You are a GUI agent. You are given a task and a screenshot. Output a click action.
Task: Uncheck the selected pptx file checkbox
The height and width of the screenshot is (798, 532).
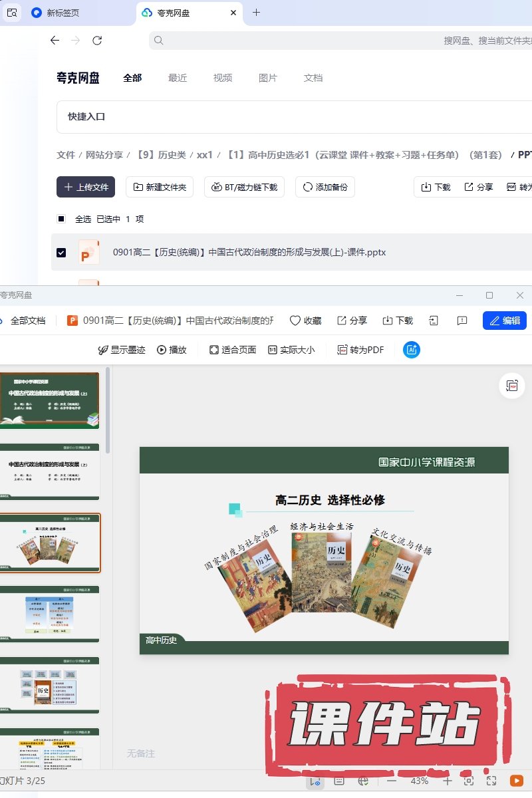[61, 253]
